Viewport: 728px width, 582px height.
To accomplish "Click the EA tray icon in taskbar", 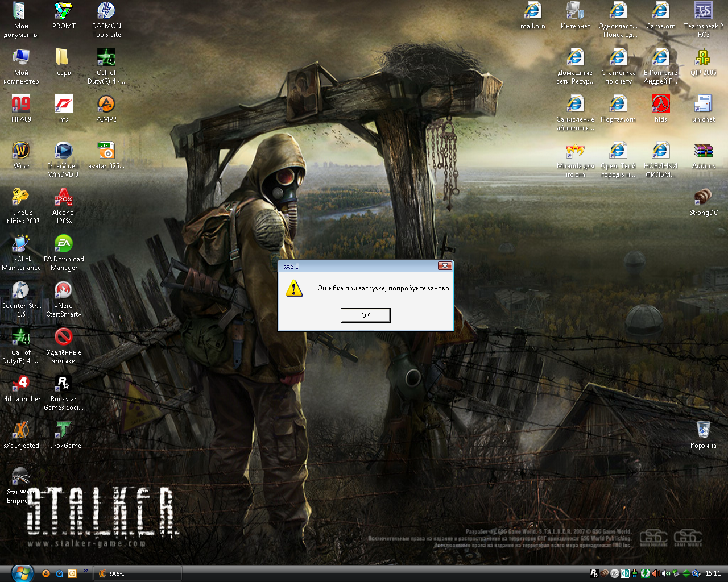I will click(x=615, y=573).
